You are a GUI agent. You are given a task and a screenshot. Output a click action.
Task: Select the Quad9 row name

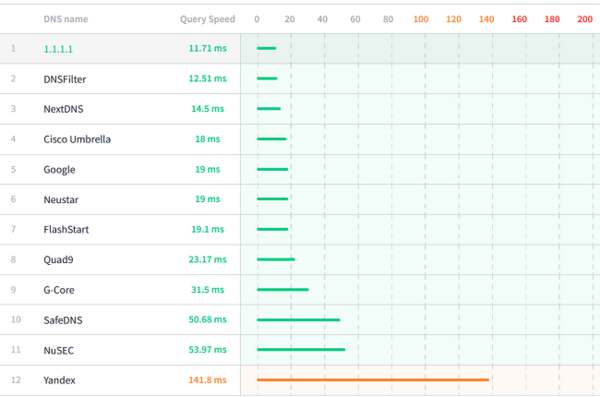(x=58, y=260)
